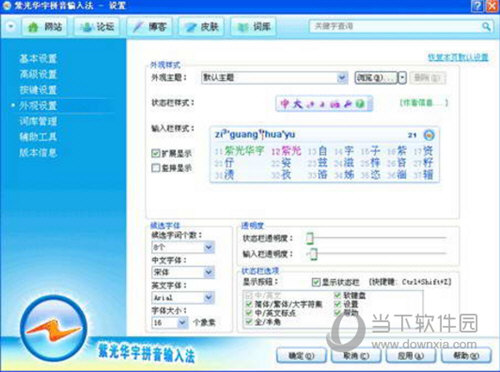The width and height of the screenshot is (500, 372).
Task: Switch to 辅助工具 in the sidebar
Action: 38,137
